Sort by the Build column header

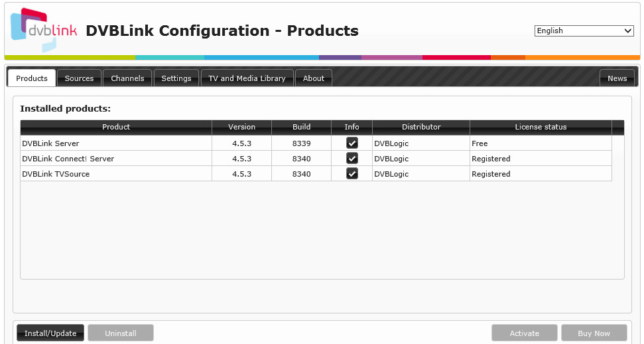tap(302, 127)
